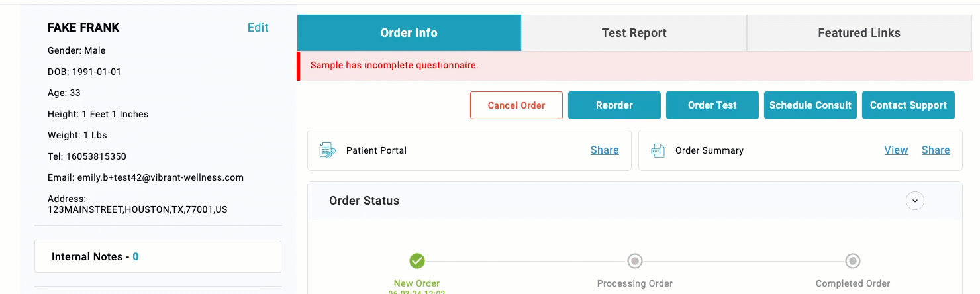This screenshot has width=980, height=294.
Task: Edit Fake Frank's patient details
Action: point(258,28)
